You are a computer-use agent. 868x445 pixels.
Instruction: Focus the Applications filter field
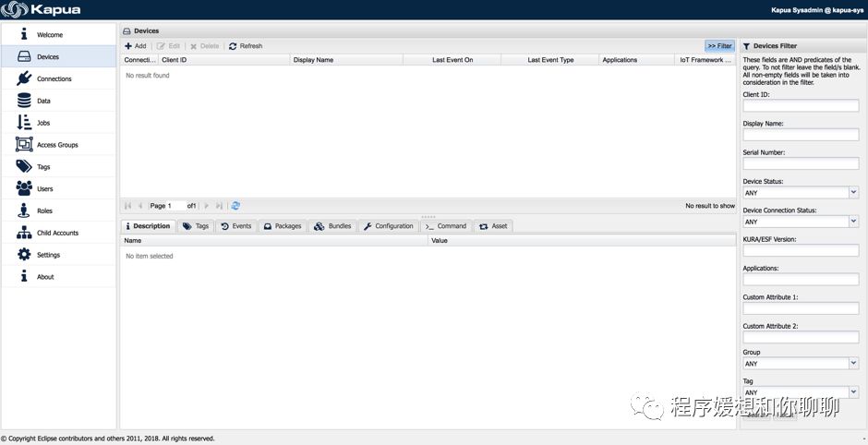pyautogui.click(x=801, y=279)
